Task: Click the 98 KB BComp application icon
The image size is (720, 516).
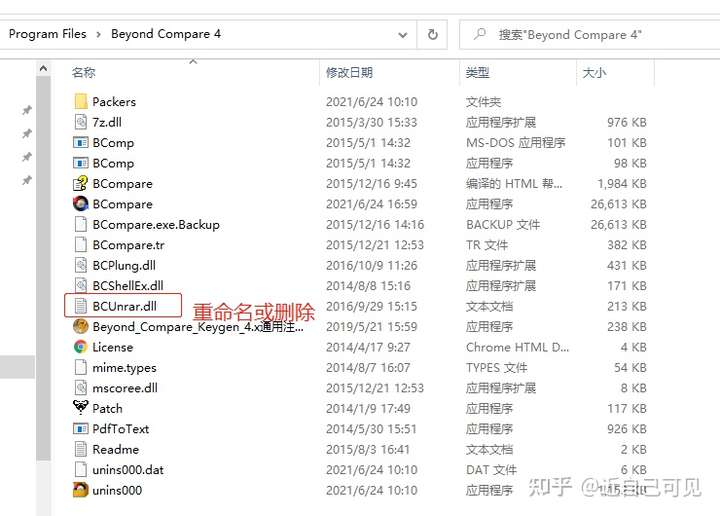Action: (80, 163)
